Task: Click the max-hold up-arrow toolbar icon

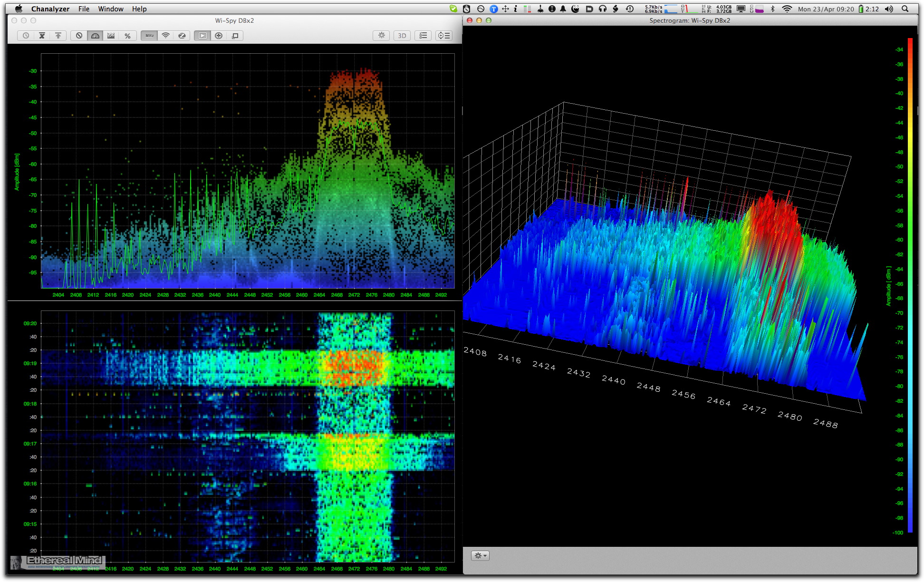Action: (58, 36)
